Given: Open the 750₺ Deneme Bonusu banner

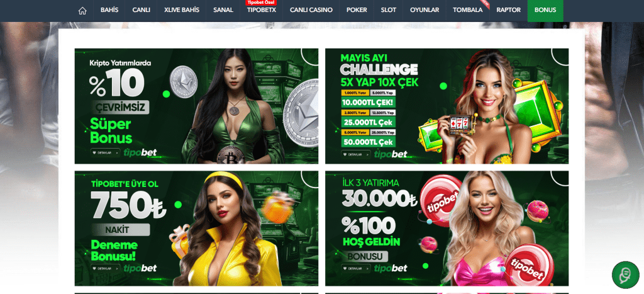Looking at the screenshot, I should [196, 228].
